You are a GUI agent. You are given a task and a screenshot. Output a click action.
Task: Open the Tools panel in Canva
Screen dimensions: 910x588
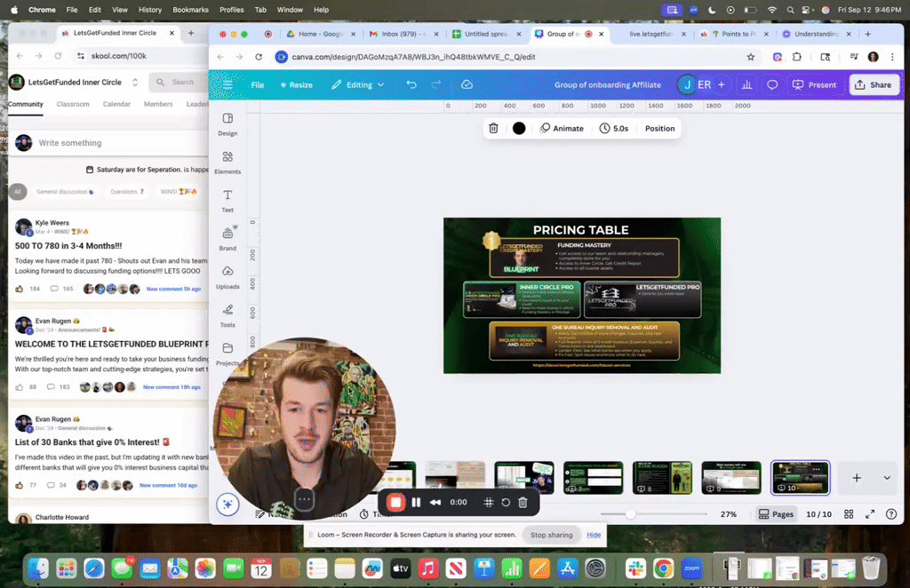point(227,315)
